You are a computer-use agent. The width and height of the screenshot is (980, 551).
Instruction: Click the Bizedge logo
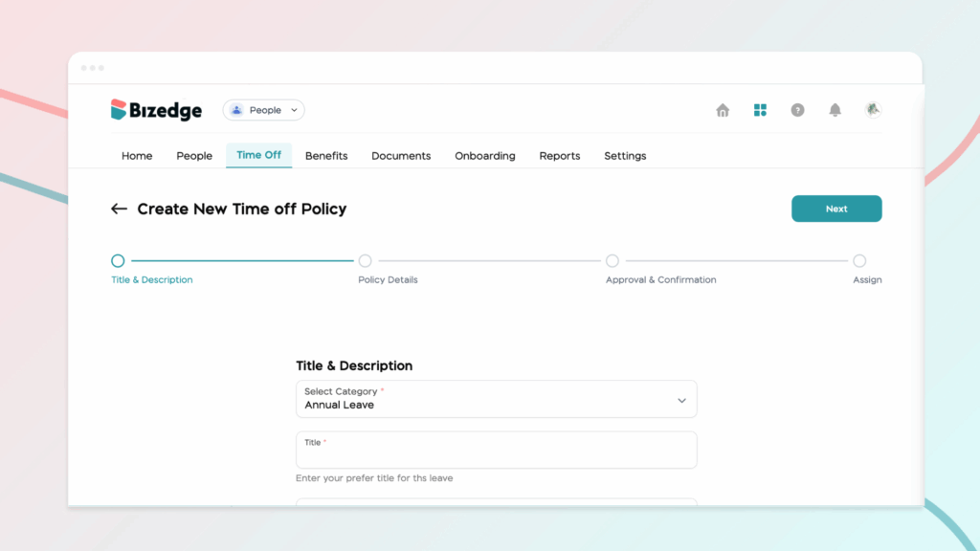(x=157, y=110)
